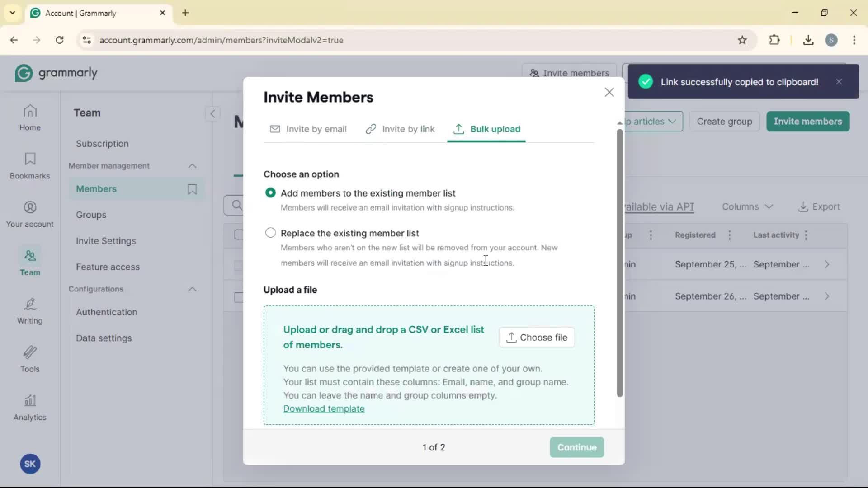Open the Writing section in sidebar
The width and height of the screenshot is (868, 488).
(x=29, y=311)
